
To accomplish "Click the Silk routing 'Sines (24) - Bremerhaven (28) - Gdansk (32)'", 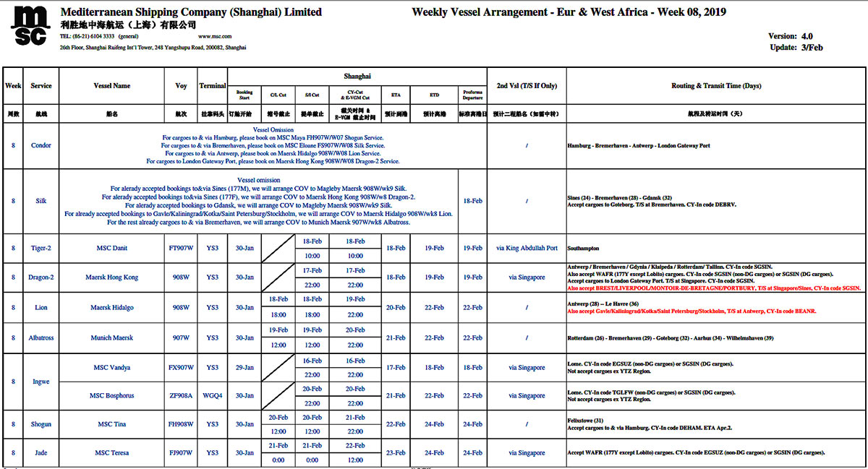I will coord(620,197).
